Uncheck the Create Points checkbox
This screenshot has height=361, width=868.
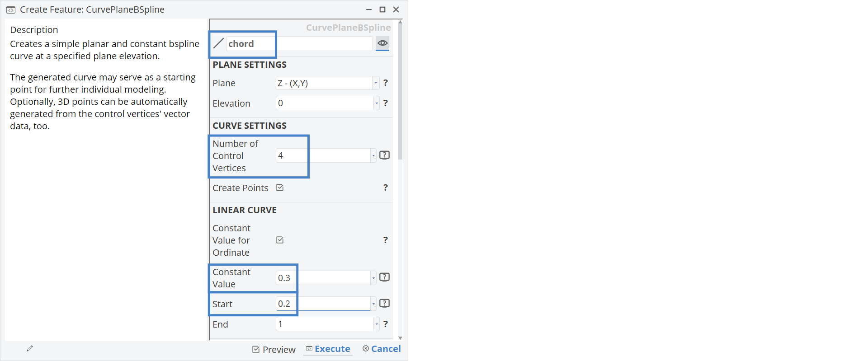coord(280,188)
